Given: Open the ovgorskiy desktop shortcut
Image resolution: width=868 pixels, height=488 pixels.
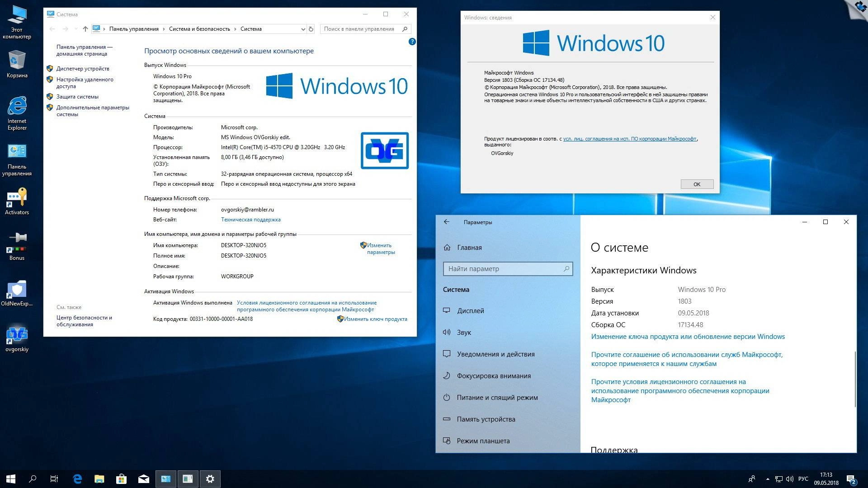Looking at the screenshot, I should tap(17, 338).
